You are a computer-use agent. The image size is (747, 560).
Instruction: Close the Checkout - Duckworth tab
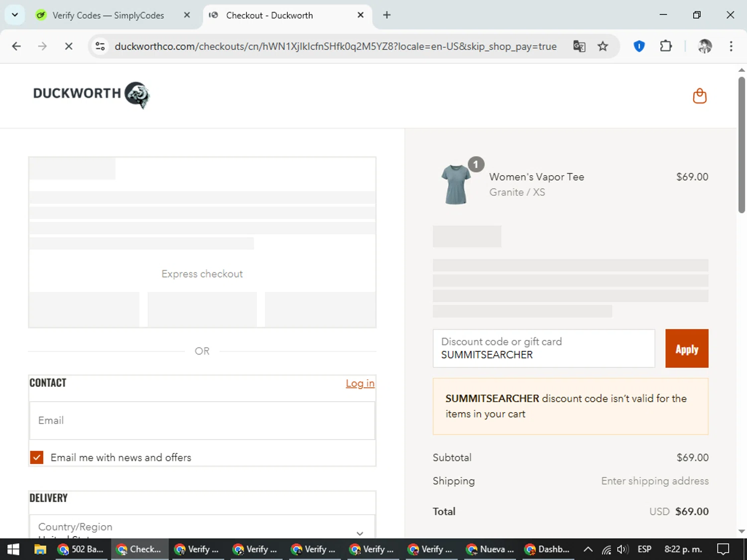(x=361, y=15)
